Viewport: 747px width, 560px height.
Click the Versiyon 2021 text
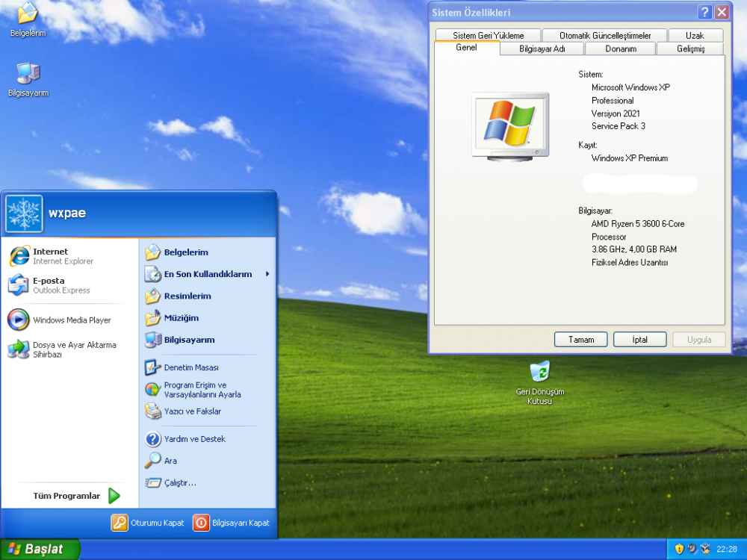point(616,113)
